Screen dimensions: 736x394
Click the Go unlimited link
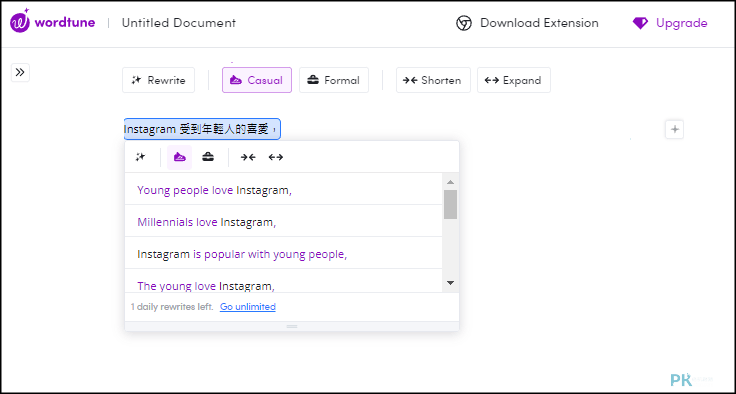pyautogui.click(x=248, y=307)
